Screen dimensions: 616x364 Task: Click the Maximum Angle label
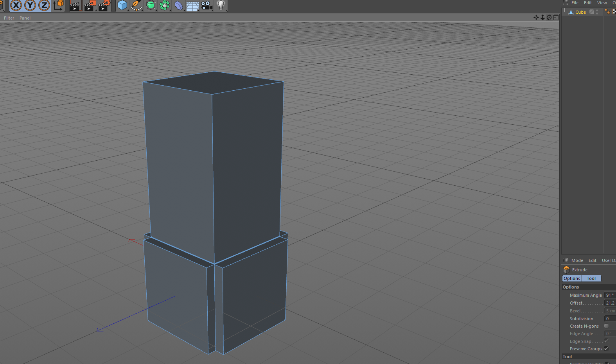click(x=585, y=295)
